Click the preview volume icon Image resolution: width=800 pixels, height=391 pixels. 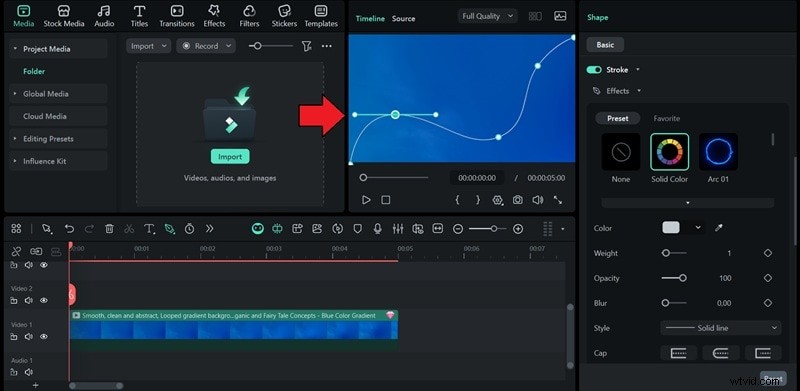(x=538, y=200)
